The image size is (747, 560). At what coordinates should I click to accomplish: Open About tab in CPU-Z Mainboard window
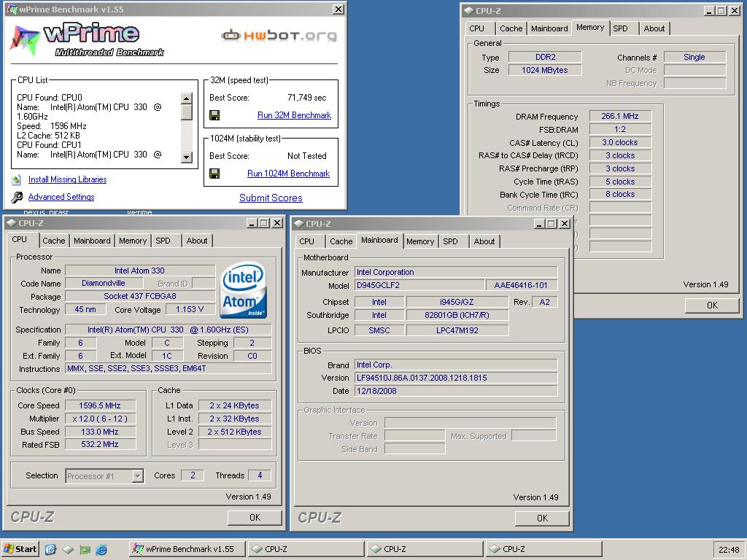[x=484, y=241]
